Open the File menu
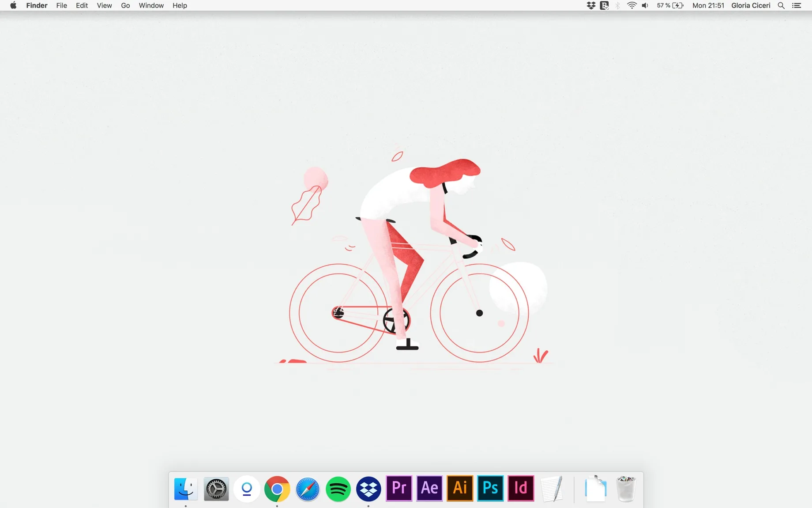 pyautogui.click(x=62, y=5)
